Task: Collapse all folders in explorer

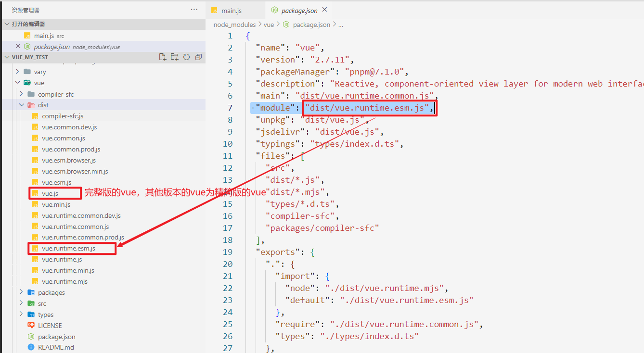Action: pyautogui.click(x=198, y=57)
